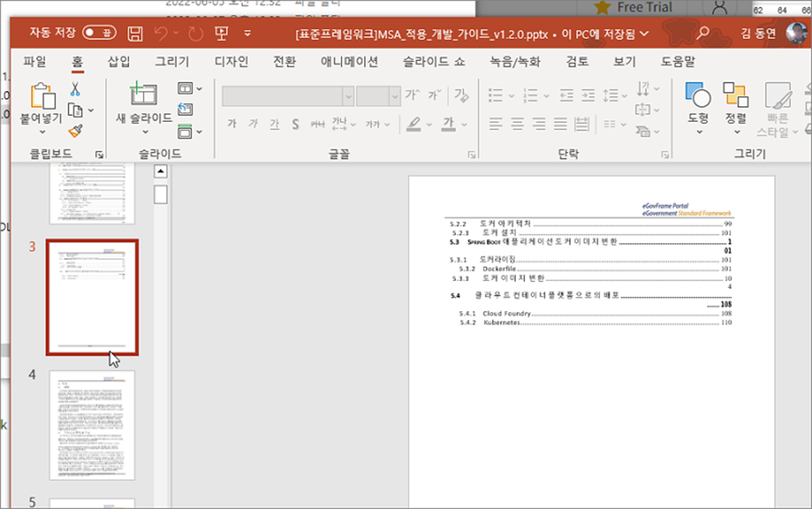
Task: Click the Save floppy disk icon
Action: (x=134, y=33)
